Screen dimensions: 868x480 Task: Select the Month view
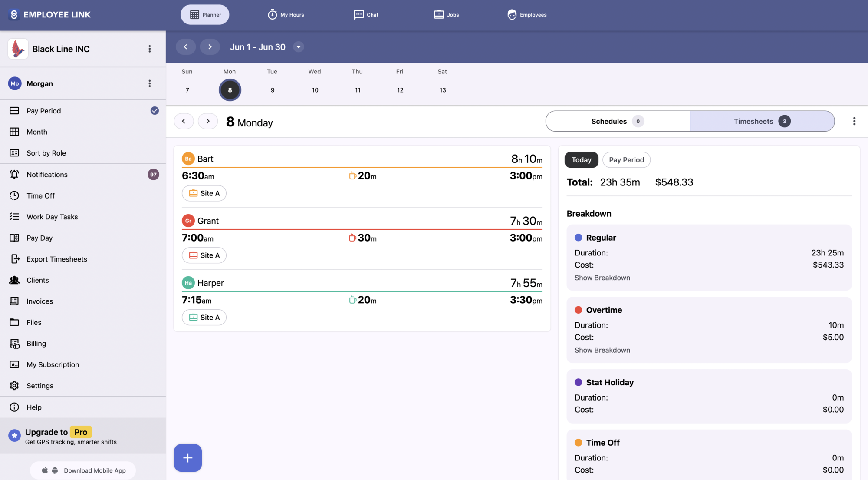pyautogui.click(x=83, y=132)
